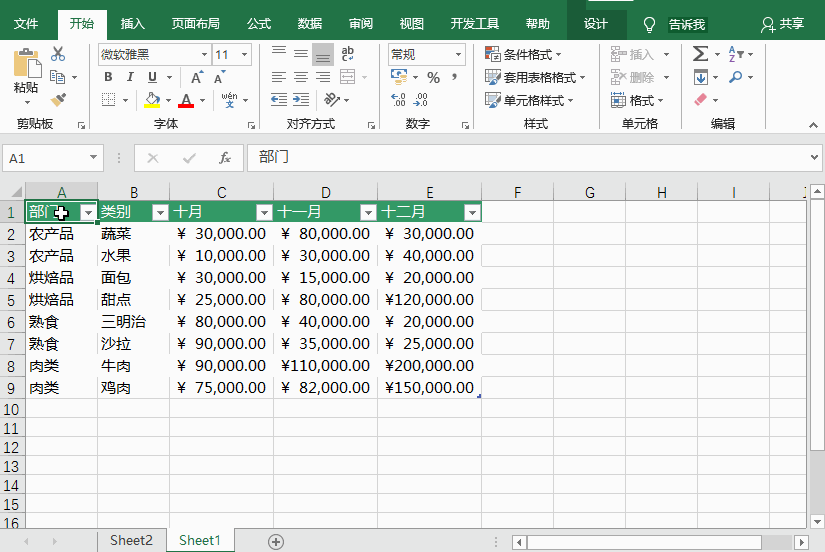Screen dimensions: 825x552
Task: Click the 共享 share button
Action: (783, 24)
